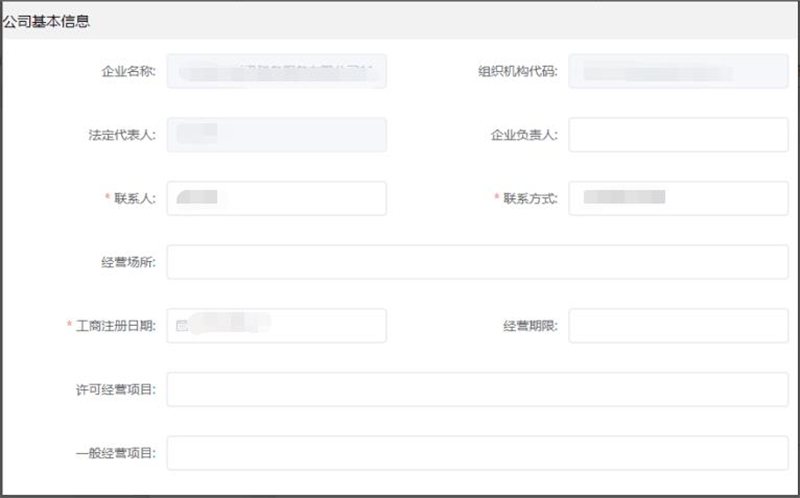Viewport: 800px width, 498px height.
Task: Click the 企业名称 label text
Action: pyautogui.click(x=128, y=72)
